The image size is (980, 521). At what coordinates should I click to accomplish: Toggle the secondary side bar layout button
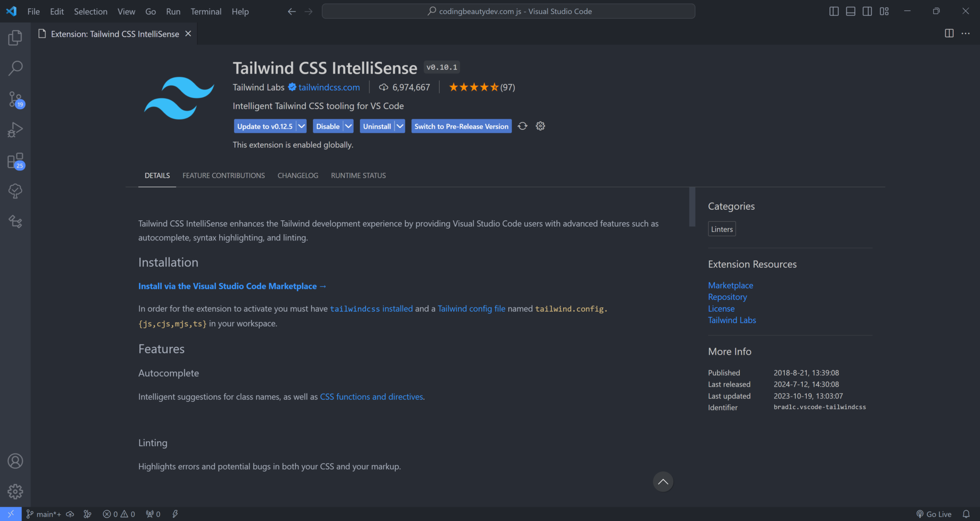[x=867, y=11]
